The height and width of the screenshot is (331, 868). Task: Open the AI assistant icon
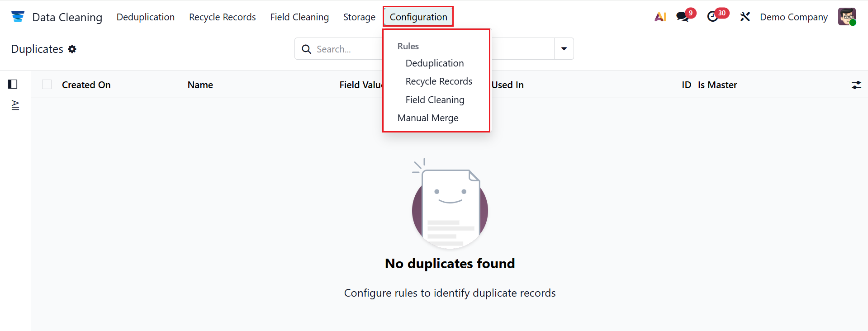(660, 17)
